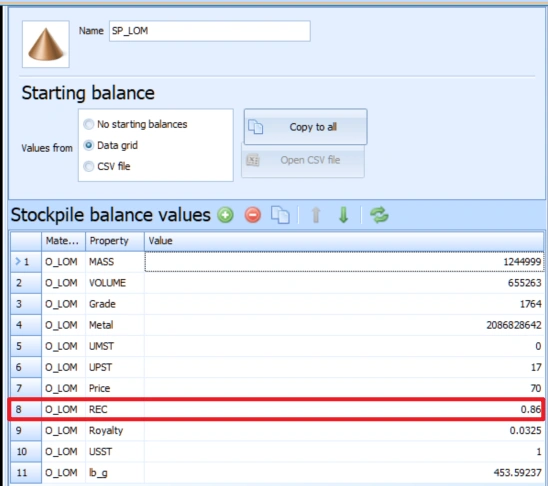The height and width of the screenshot is (486, 548).
Task: Click the Mate... column header
Action: (x=63, y=241)
